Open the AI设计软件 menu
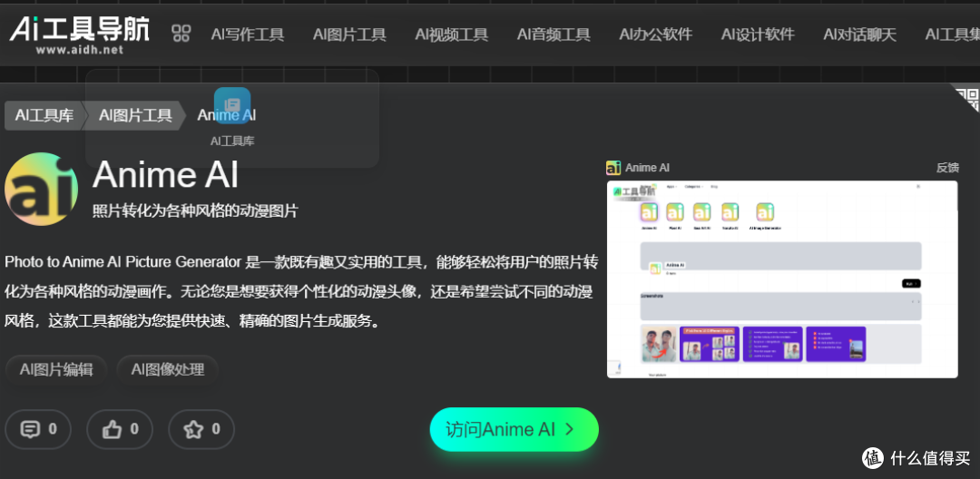 click(758, 35)
